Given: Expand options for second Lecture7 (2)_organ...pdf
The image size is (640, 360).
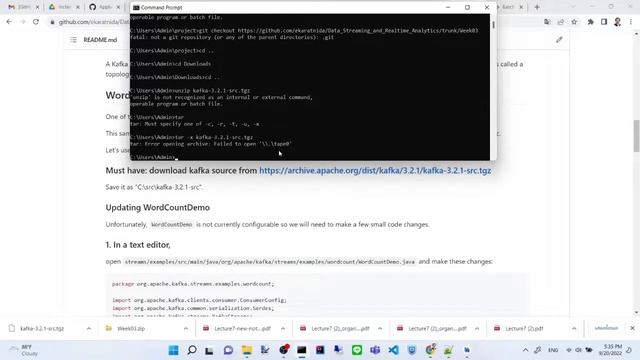Looking at the screenshot, I should pyautogui.click(x=477, y=328).
